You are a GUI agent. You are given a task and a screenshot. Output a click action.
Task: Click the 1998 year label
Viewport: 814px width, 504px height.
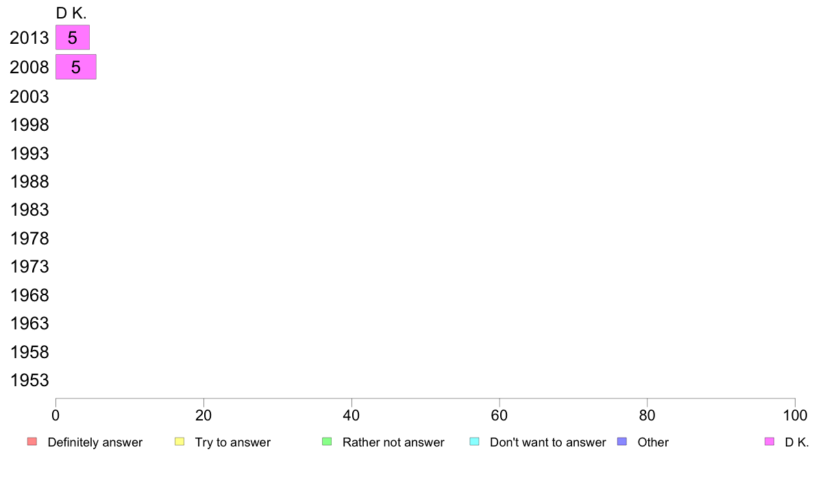[29, 125]
